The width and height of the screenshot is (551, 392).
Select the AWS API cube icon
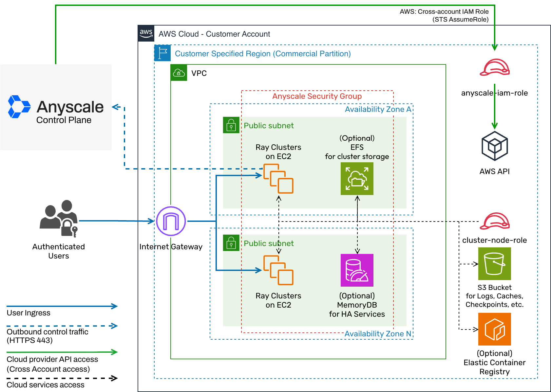pyautogui.click(x=494, y=146)
